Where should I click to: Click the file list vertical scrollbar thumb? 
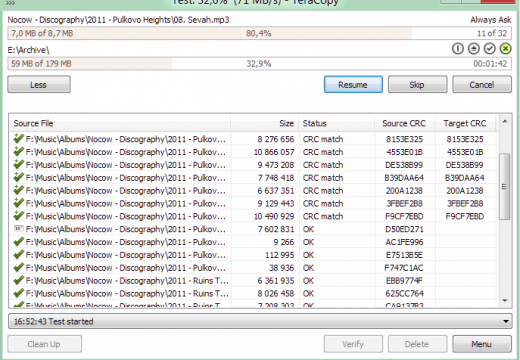point(505,187)
